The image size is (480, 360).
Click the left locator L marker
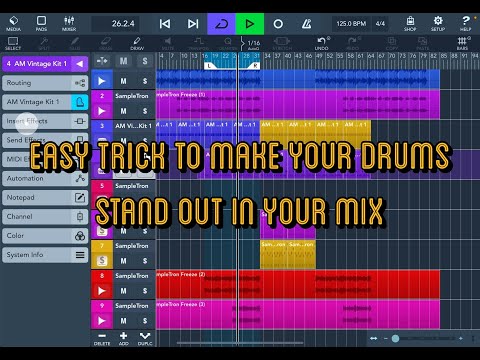click(209, 66)
